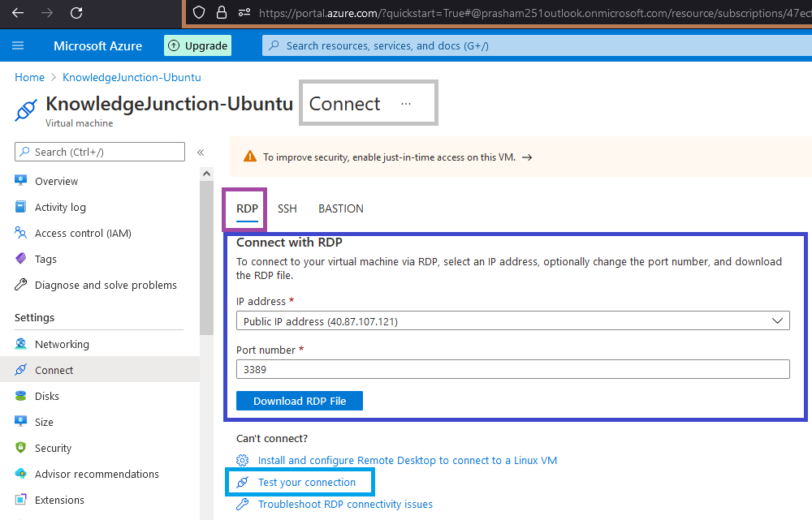
Task: Open the ellipsis more options next to Connect
Action: tap(406, 104)
